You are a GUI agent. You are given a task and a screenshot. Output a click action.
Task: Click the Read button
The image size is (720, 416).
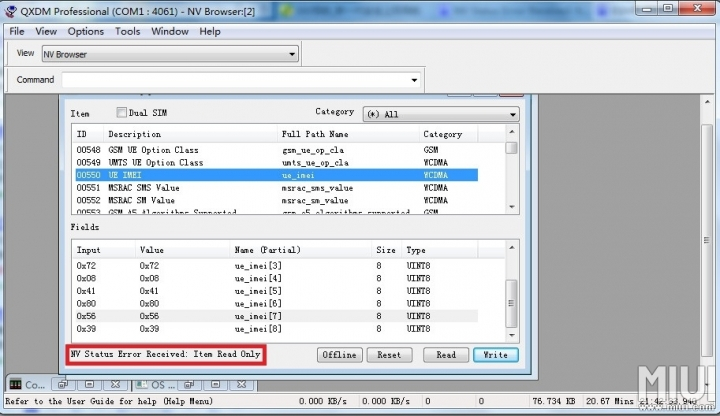coord(446,355)
